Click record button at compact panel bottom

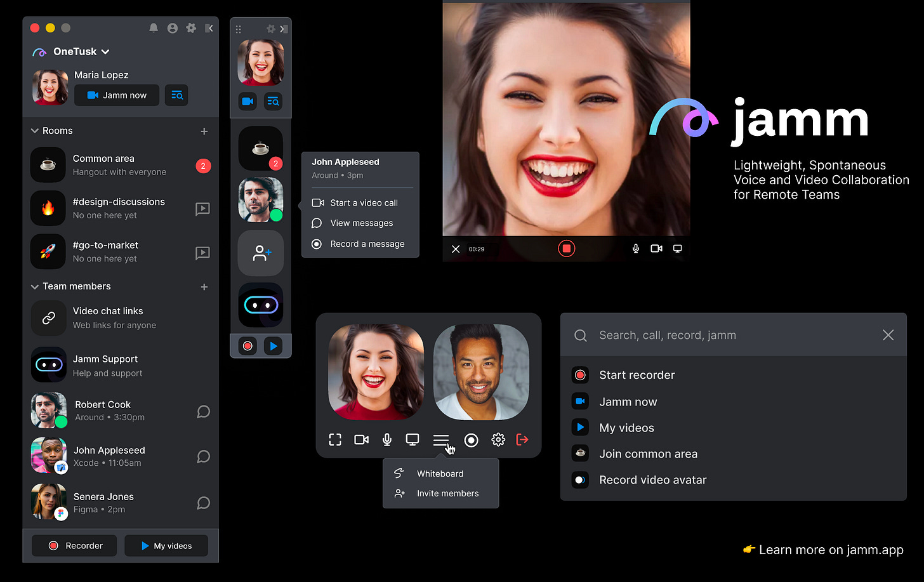(x=247, y=346)
